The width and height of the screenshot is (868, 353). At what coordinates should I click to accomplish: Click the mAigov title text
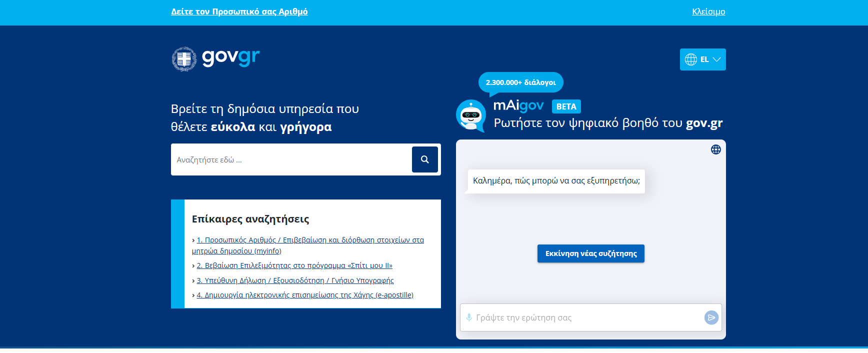(518, 105)
